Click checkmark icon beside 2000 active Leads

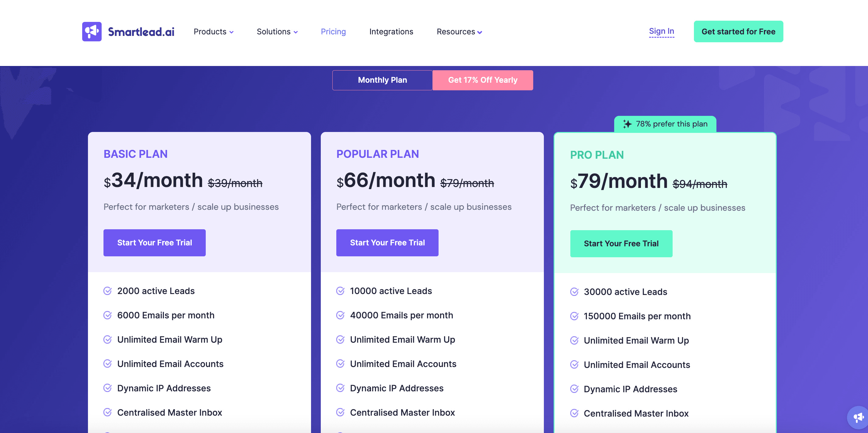pyautogui.click(x=107, y=291)
